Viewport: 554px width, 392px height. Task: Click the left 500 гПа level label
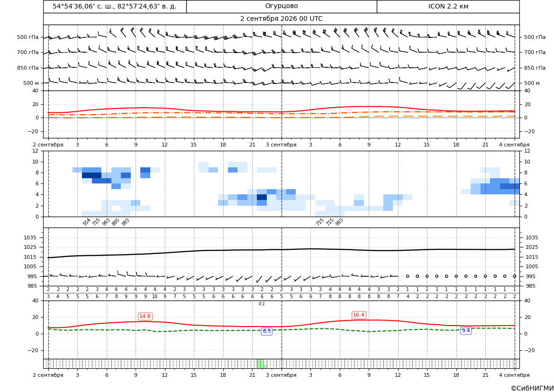(28, 37)
